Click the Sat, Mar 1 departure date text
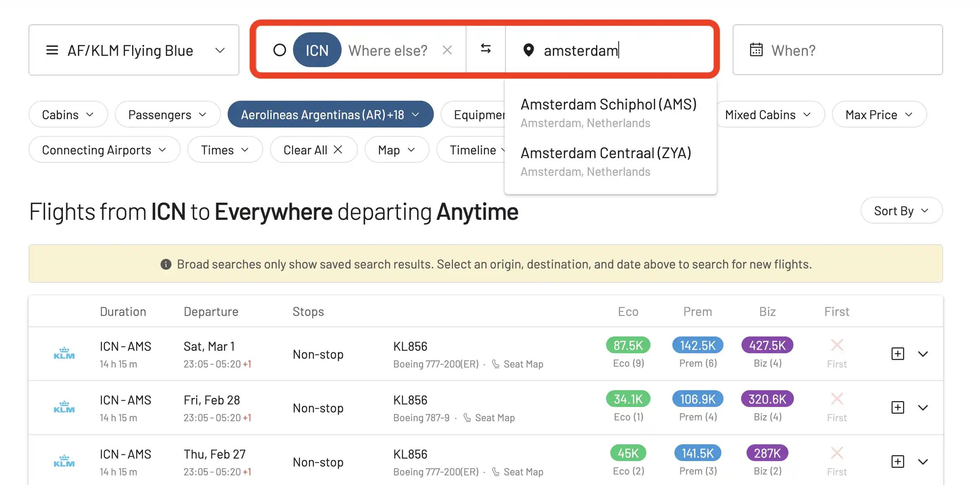 209,346
